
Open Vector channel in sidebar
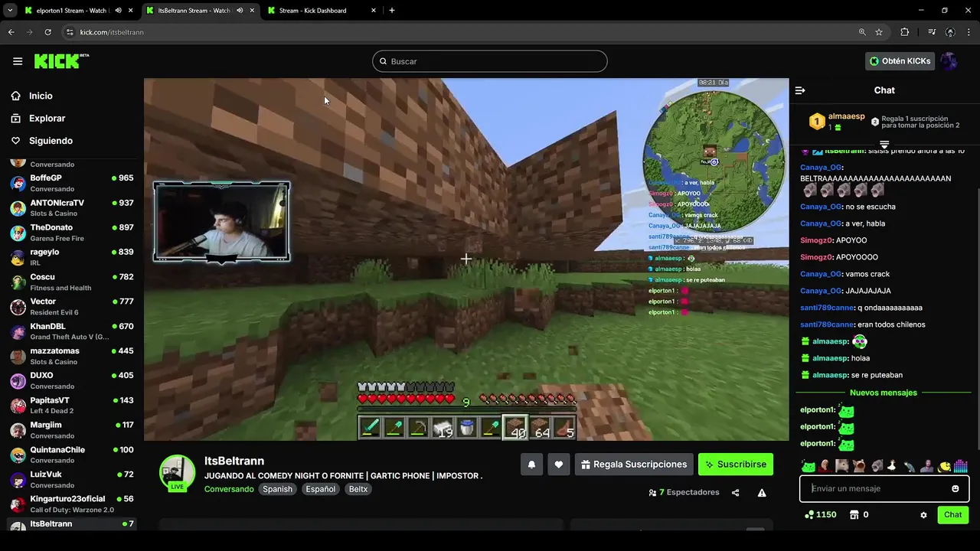pos(72,307)
